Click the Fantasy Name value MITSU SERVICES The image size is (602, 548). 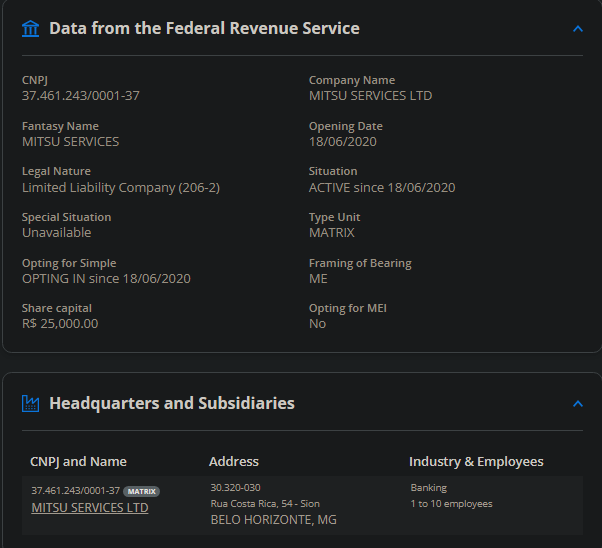pos(70,142)
